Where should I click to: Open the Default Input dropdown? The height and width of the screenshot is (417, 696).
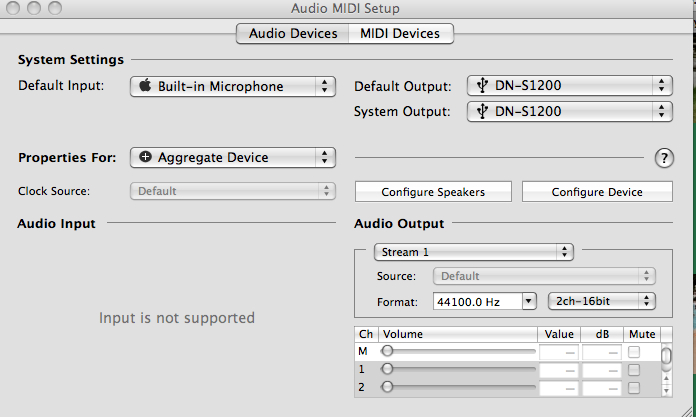(x=232, y=86)
